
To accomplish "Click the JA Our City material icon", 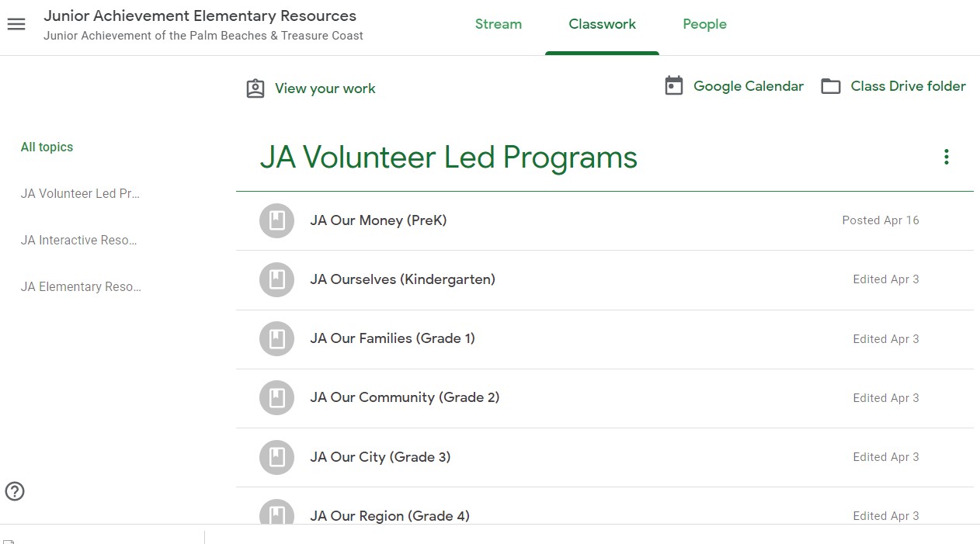I will (276, 457).
